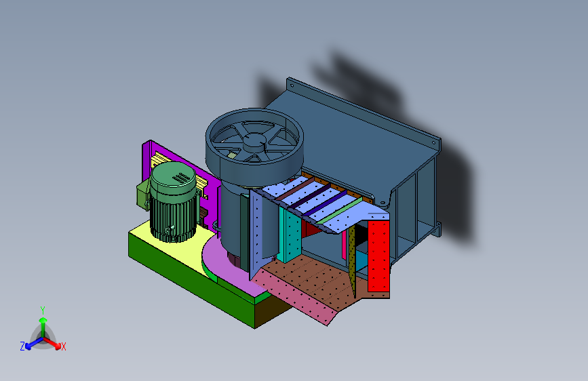Select the red perforated side panel
The image size is (588, 381).
[378, 256]
